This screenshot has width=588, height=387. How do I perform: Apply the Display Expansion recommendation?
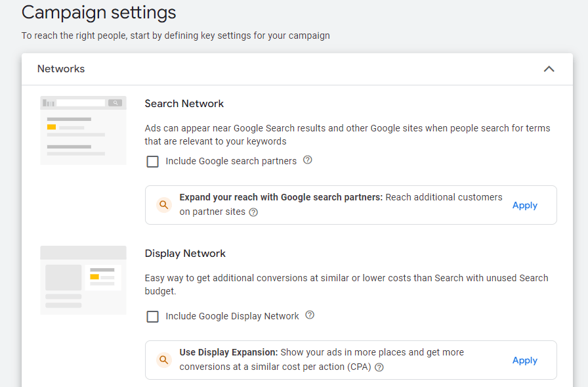(x=524, y=360)
